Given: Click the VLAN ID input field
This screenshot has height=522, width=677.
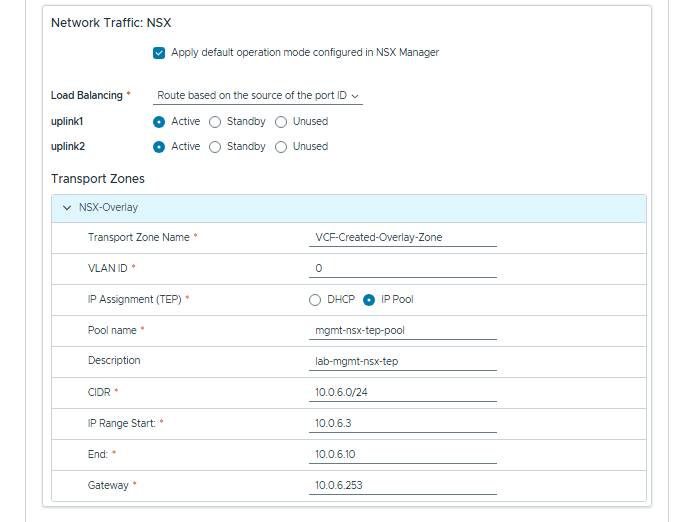Looking at the screenshot, I should click(x=403, y=269).
